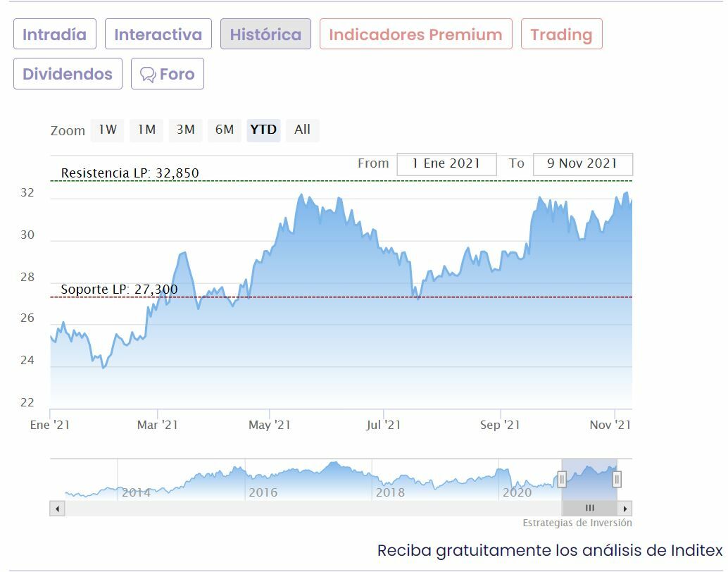728x572 pixels.
Task: View the Dividendos tab
Action: tap(68, 74)
